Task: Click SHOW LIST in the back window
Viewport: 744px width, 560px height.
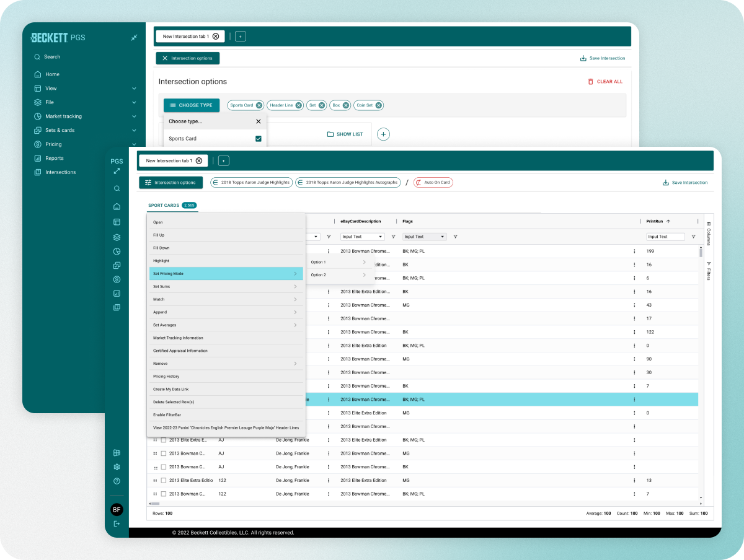Action: tap(345, 134)
